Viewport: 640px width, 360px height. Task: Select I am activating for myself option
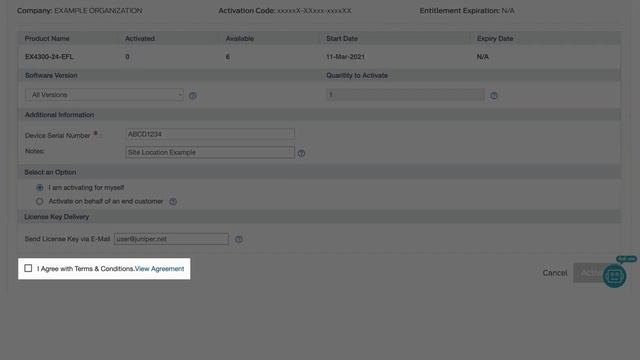click(x=40, y=188)
